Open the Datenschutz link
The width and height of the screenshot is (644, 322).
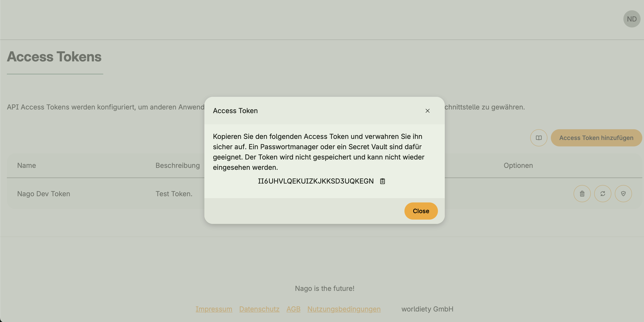(x=259, y=309)
